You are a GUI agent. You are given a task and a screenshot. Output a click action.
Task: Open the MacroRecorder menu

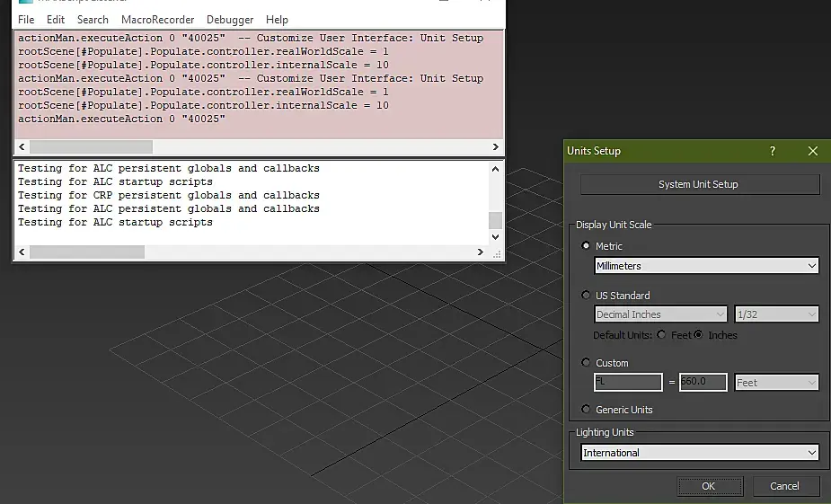coord(157,20)
